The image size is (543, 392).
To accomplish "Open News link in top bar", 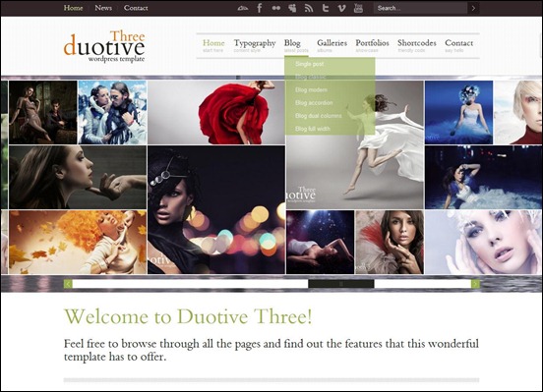I will [x=103, y=8].
